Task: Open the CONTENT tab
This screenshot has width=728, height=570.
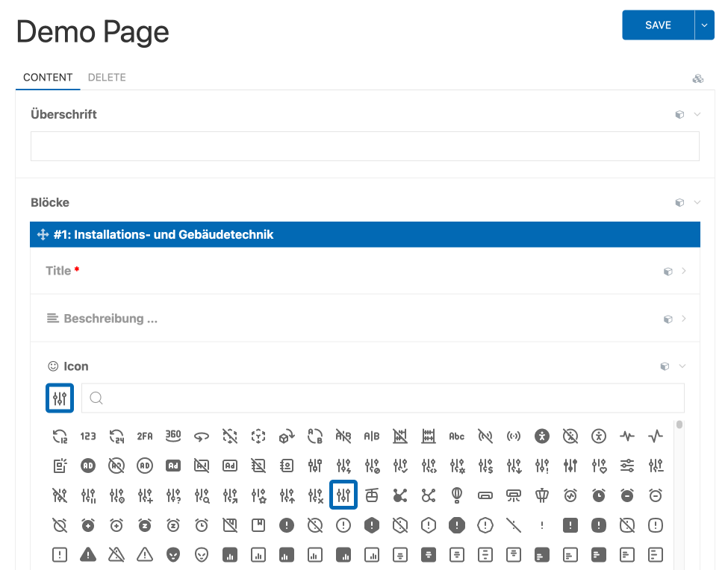Action: [48, 78]
